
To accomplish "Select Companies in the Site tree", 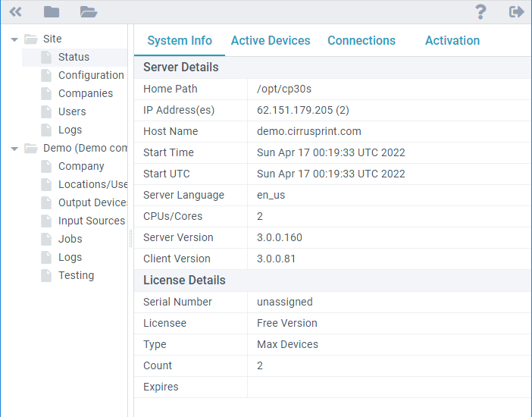I will point(86,93).
